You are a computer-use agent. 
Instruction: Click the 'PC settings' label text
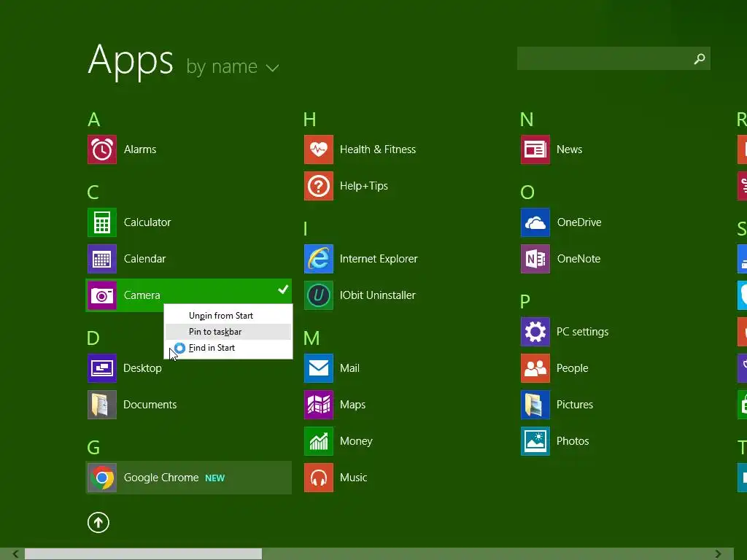pos(583,332)
